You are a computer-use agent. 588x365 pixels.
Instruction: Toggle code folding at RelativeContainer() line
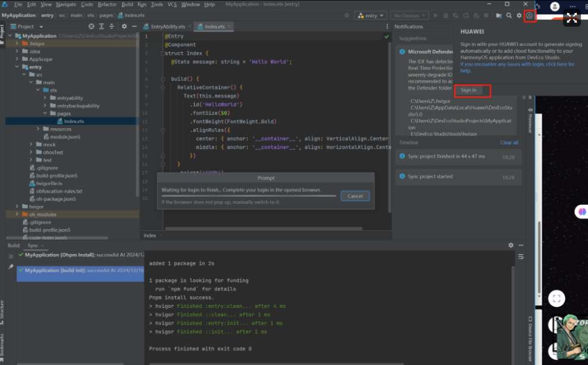[x=163, y=88]
